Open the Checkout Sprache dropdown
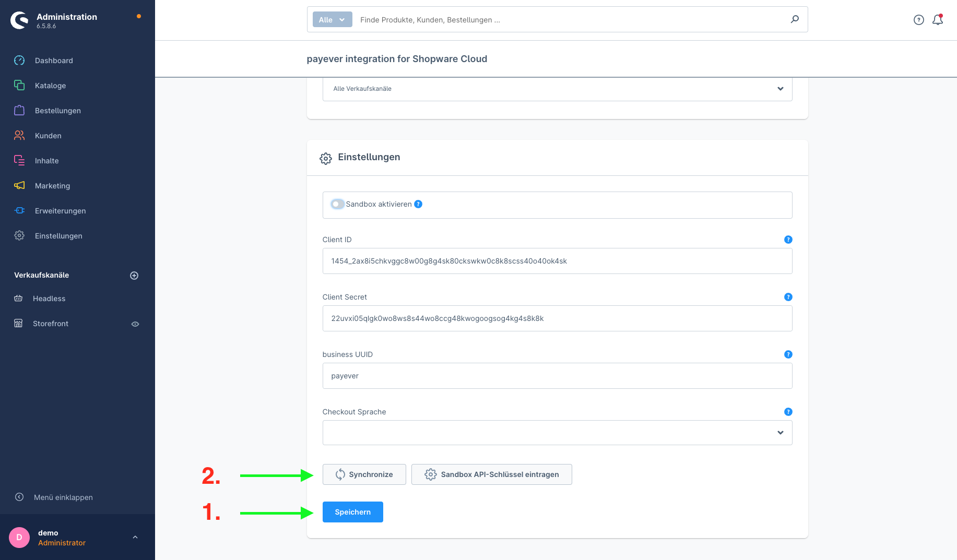This screenshot has width=957, height=560. [557, 433]
